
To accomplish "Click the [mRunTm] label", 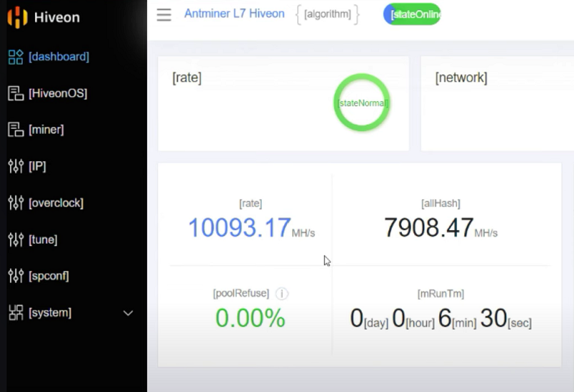I will [441, 294].
